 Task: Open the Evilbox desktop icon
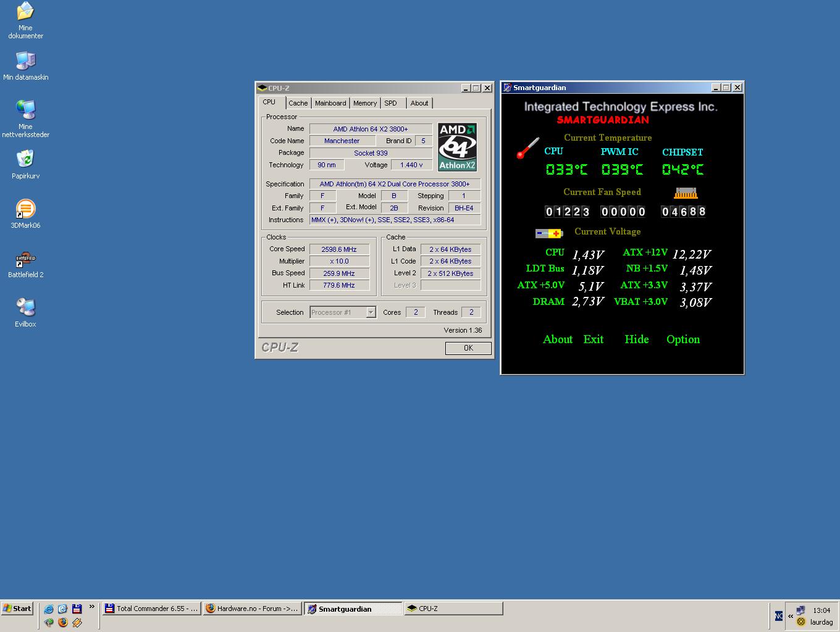pos(25,313)
